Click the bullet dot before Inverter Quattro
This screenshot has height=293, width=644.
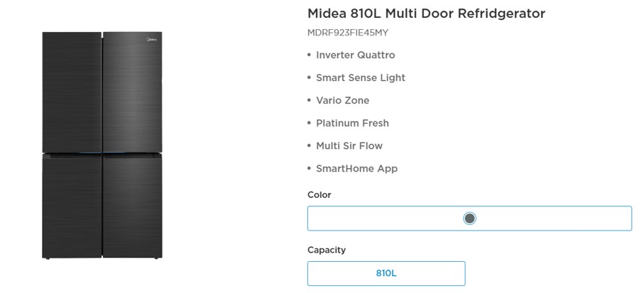click(x=310, y=55)
